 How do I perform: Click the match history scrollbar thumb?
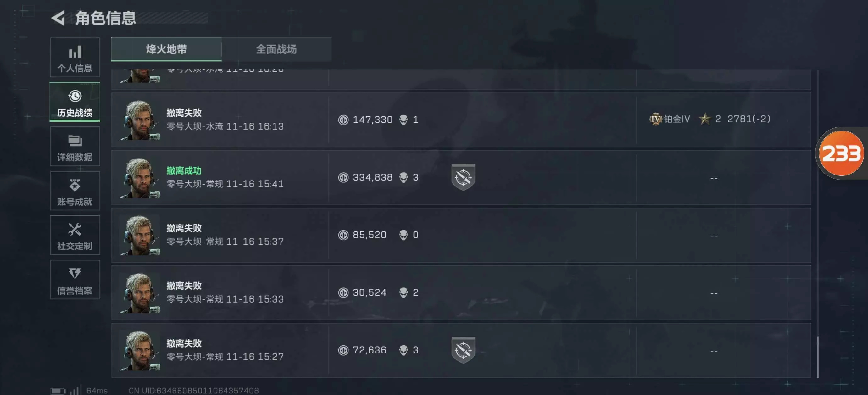click(x=818, y=357)
